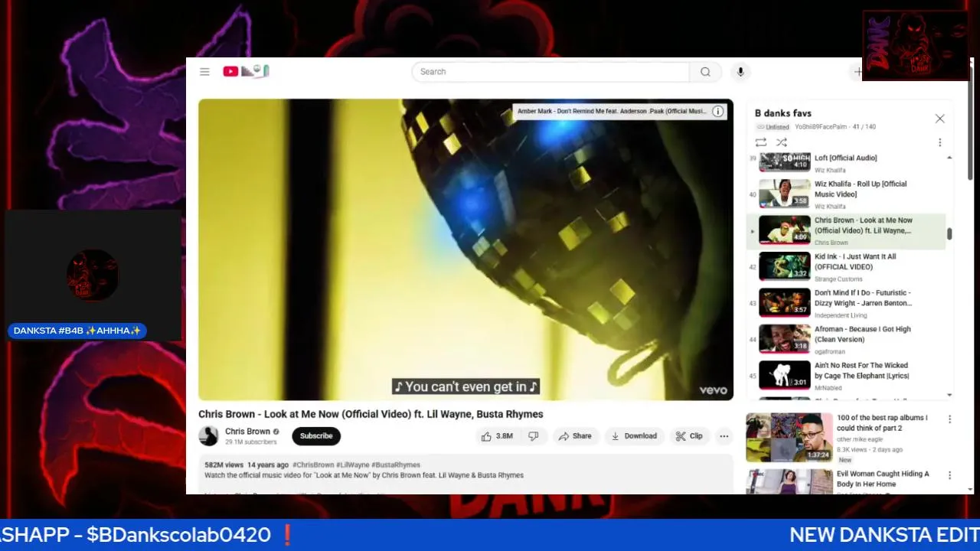Click the vevo watermark on the video
Screen dimensions: 980x551
point(713,390)
